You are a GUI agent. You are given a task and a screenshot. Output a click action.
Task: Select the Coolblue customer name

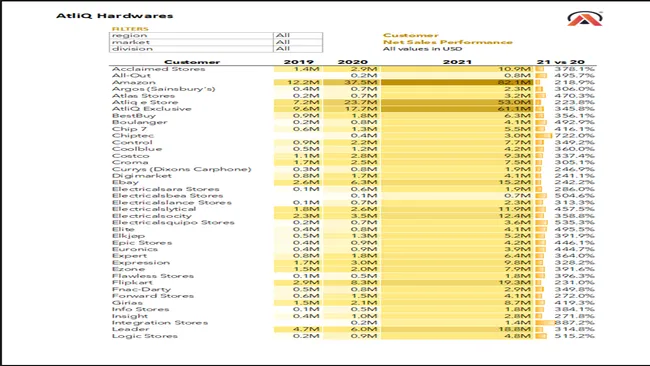point(137,149)
